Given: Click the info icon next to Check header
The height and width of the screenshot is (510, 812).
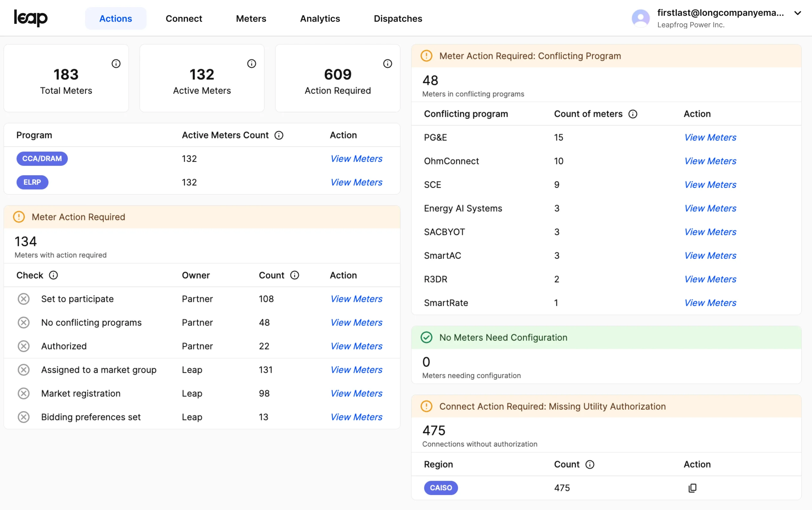Looking at the screenshot, I should click(x=53, y=275).
